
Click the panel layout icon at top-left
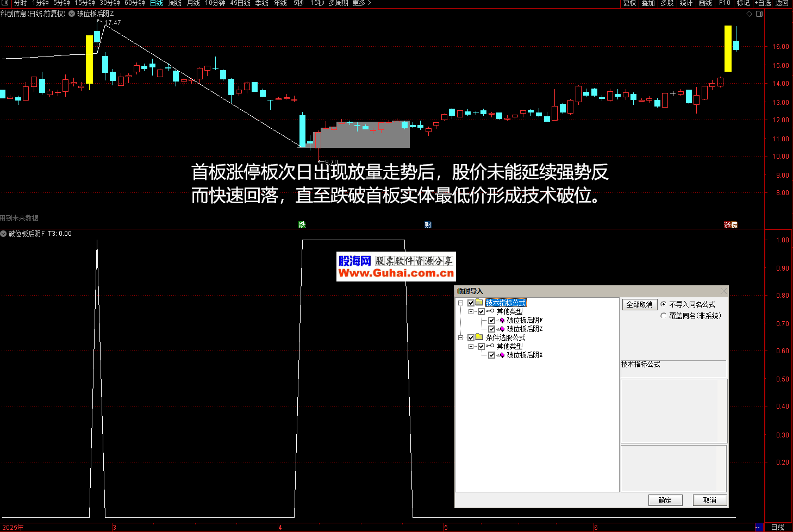[5, 3]
